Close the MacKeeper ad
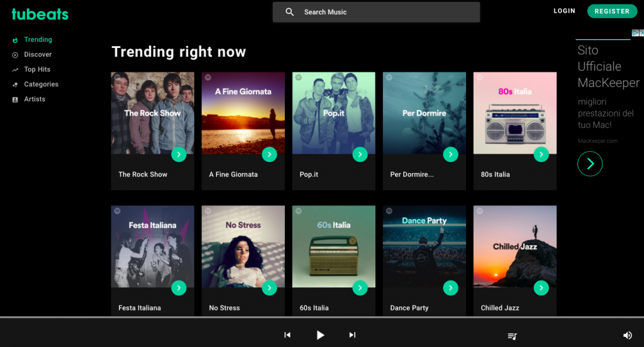644x347 pixels. pyautogui.click(x=641, y=33)
